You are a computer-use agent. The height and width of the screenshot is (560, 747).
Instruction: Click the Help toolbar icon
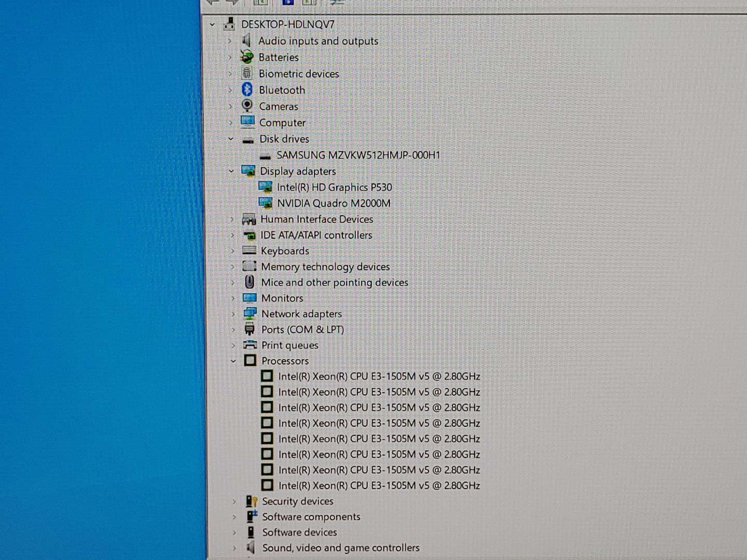pyautogui.click(x=287, y=3)
